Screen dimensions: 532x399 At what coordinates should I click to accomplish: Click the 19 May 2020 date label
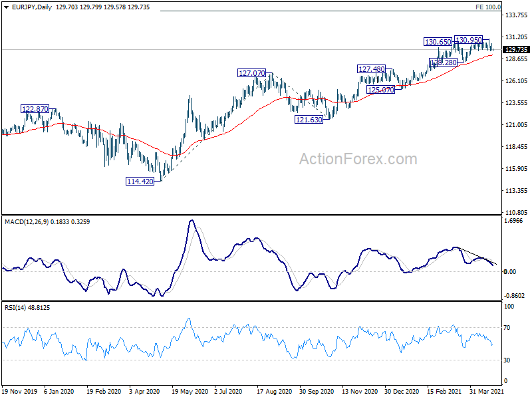[190, 391]
